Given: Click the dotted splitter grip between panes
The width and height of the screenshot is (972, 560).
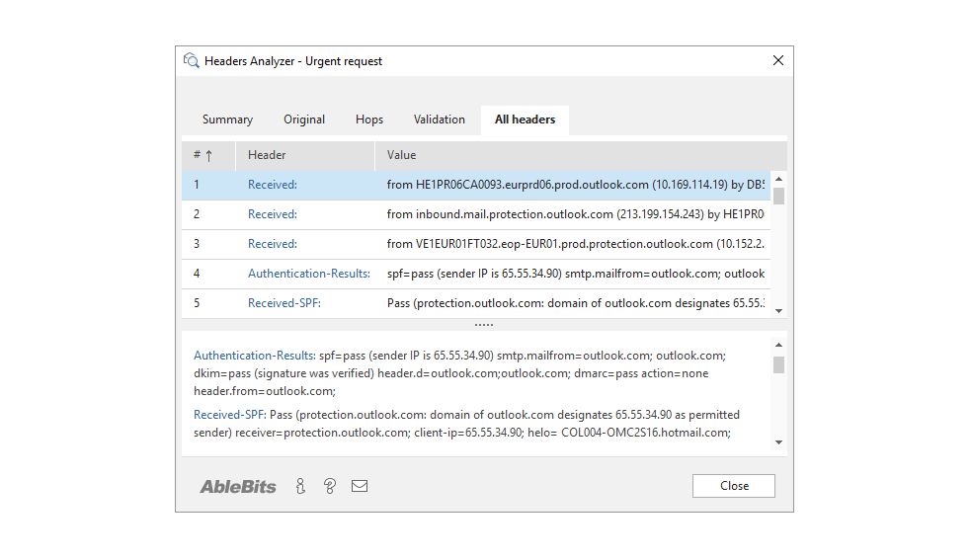Looking at the screenshot, I should pyautogui.click(x=484, y=325).
